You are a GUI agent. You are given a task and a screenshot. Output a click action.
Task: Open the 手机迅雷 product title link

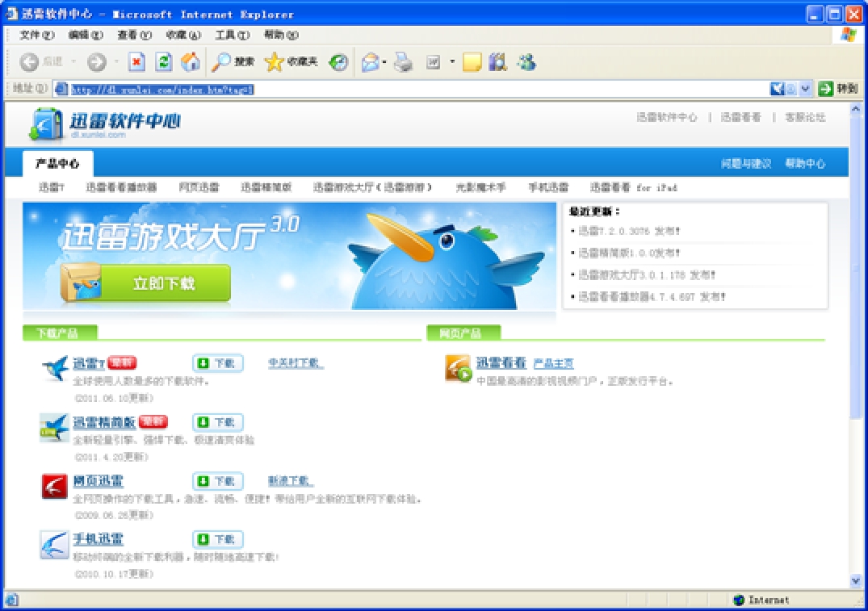click(x=99, y=539)
